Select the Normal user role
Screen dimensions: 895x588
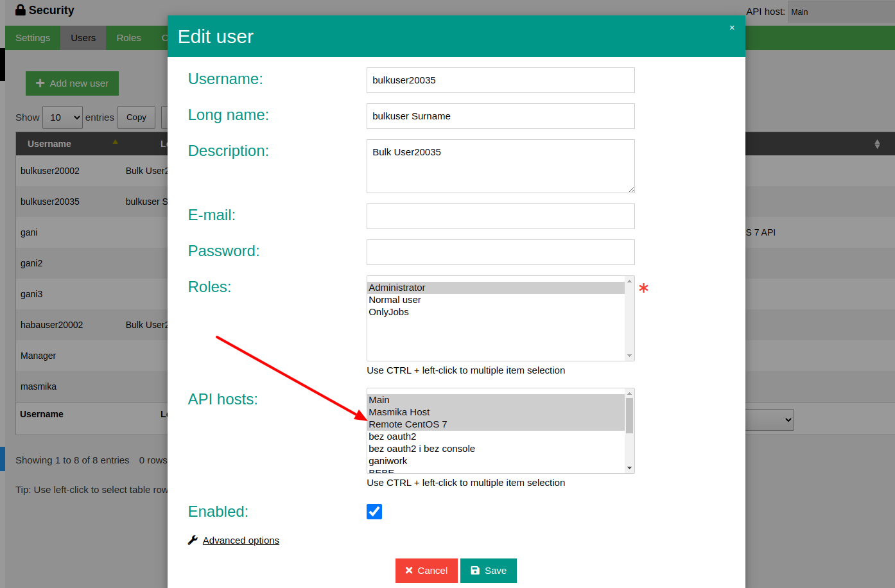496,300
